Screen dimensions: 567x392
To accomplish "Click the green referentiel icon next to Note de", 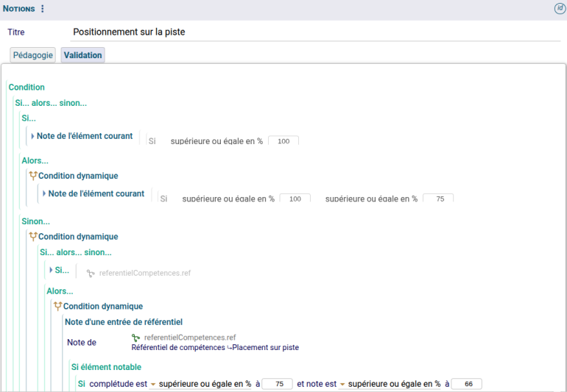I will pyautogui.click(x=136, y=338).
